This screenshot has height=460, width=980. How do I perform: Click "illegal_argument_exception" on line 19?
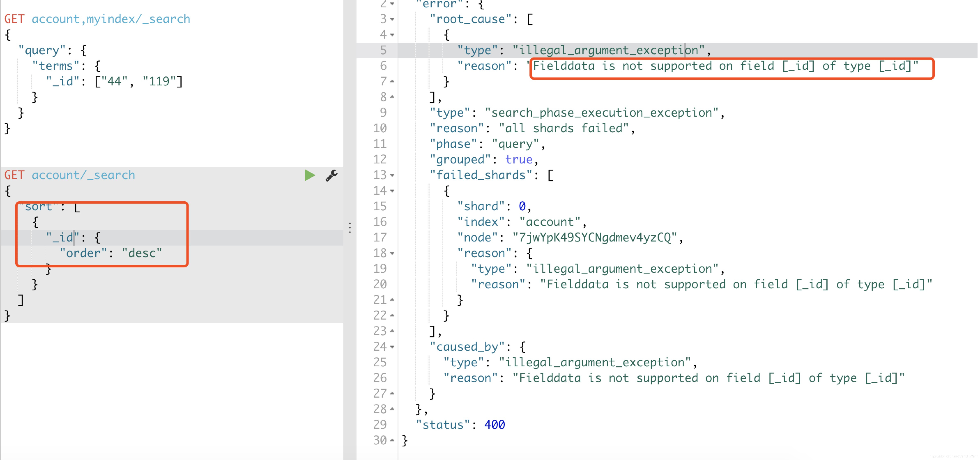622,269
